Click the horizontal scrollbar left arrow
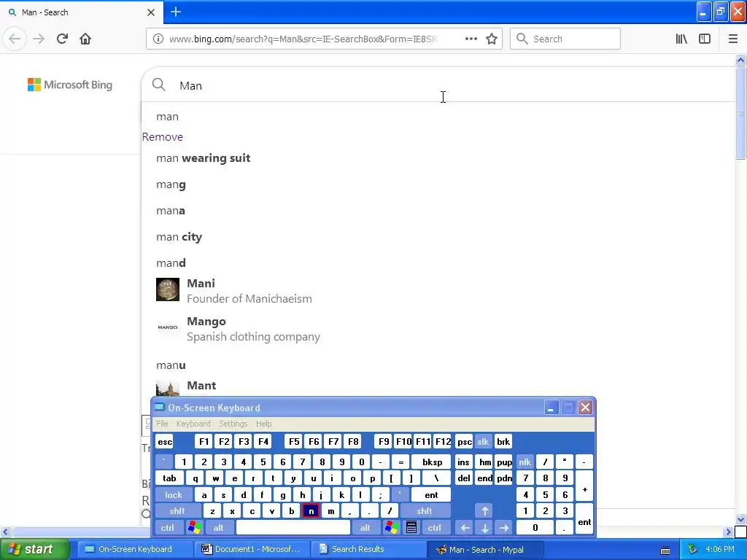This screenshot has width=747, height=560. point(6,532)
